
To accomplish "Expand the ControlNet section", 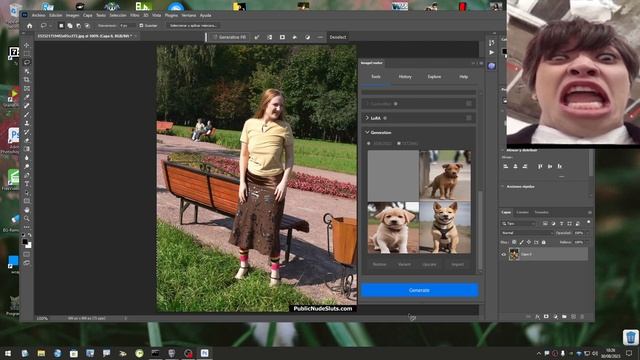I will click(367, 104).
